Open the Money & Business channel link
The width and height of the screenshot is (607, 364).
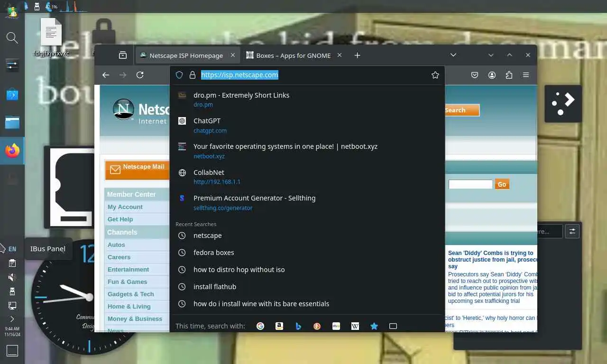click(x=135, y=319)
